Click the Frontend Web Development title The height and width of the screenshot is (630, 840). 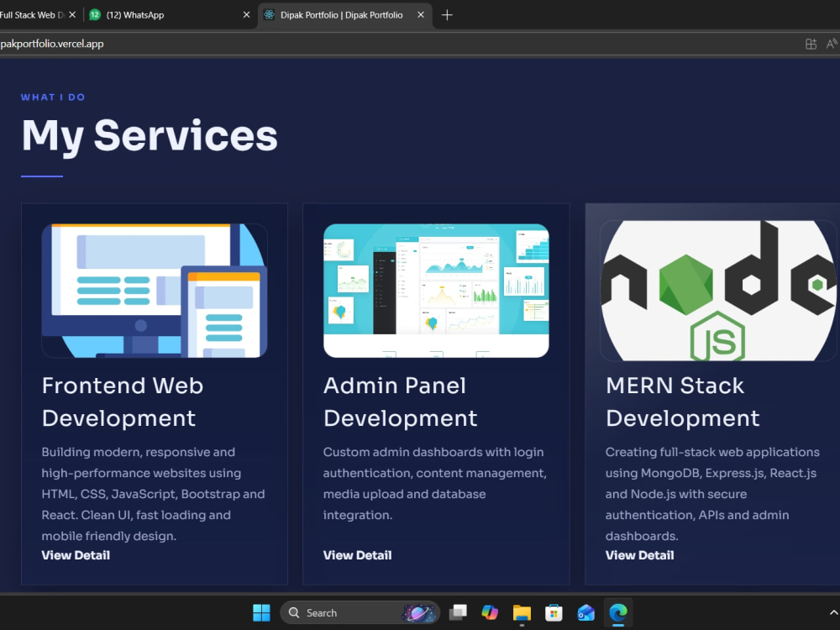[123, 402]
